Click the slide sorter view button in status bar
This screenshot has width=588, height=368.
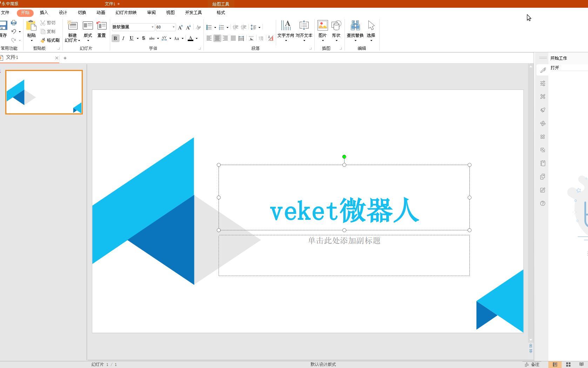click(x=568, y=364)
